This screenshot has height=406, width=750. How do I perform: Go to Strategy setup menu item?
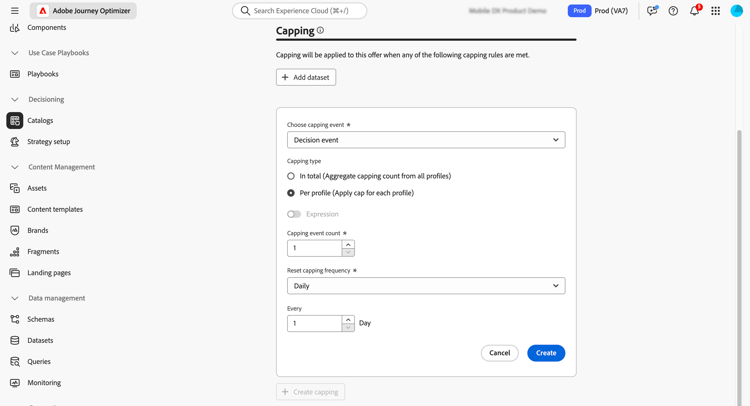point(48,142)
